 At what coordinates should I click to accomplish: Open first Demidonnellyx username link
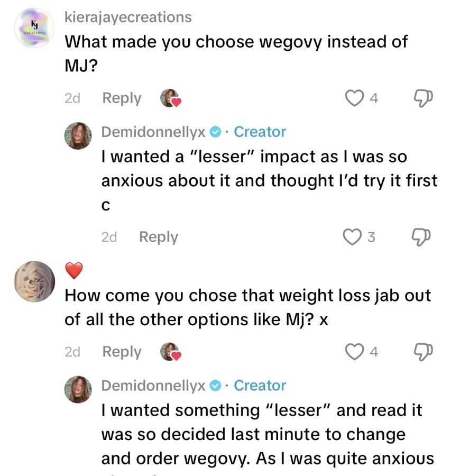[x=153, y=132]
